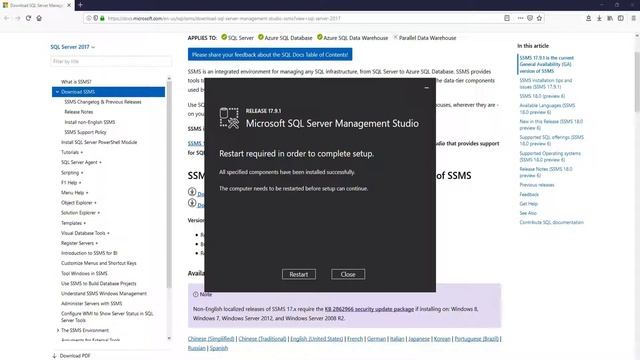This screenshot has width=640, height=360.
Task: Open the site information icon in address bar
Action: [x=89, y=18]
